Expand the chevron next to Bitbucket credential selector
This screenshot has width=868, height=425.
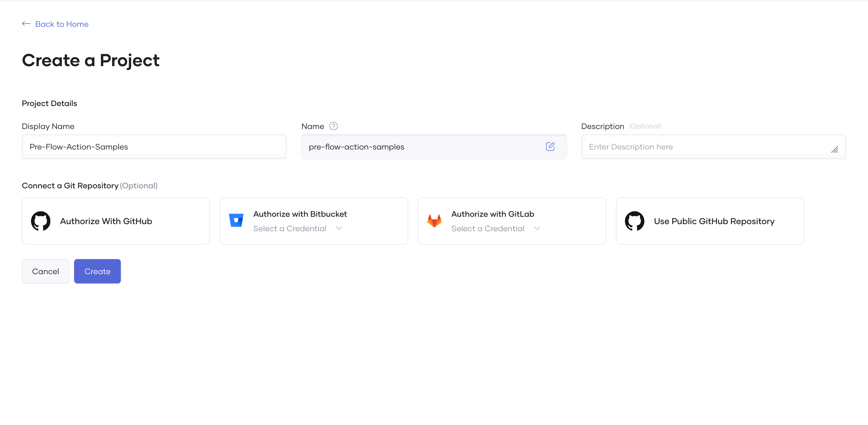click(x=339, y=228)
